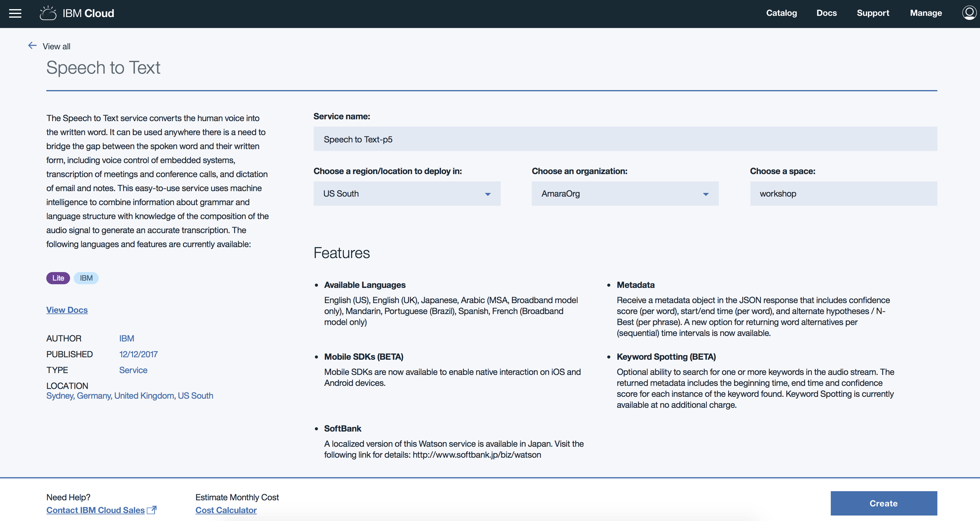Viewport: 980px width, 521px height.
Task: Open the user profile avatar icon
Action: 969,13
